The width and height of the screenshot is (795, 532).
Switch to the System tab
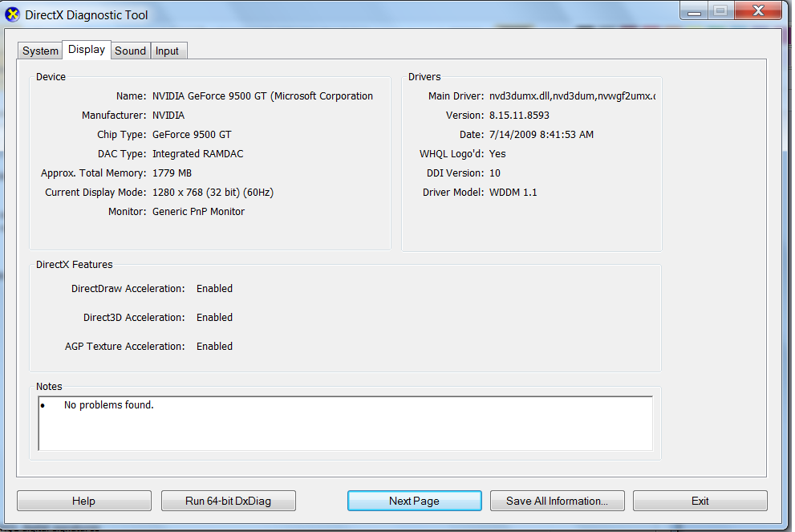tap(40, 51)
